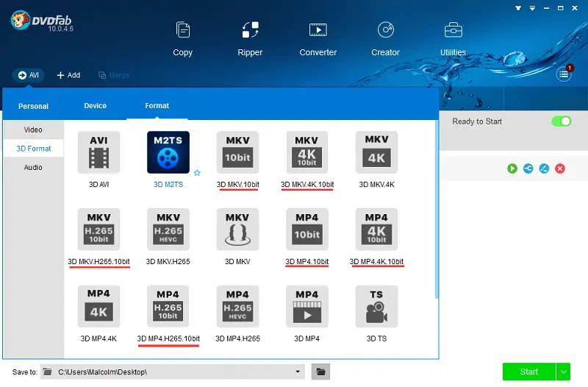Select the 3D AVI format icon
This screenshot has width=588, height=387.
[98, 153]
